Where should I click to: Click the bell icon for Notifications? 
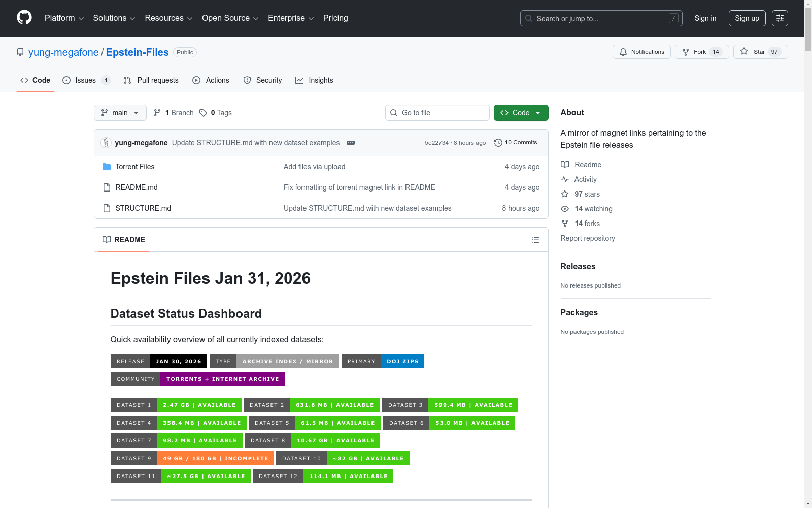(x=623, y=52)
